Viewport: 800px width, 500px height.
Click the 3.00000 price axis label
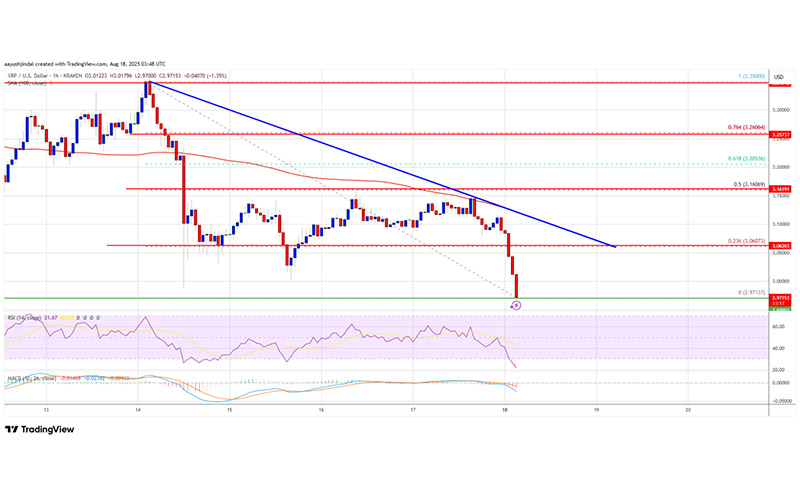pyautogui.click(x=781, y=281)
